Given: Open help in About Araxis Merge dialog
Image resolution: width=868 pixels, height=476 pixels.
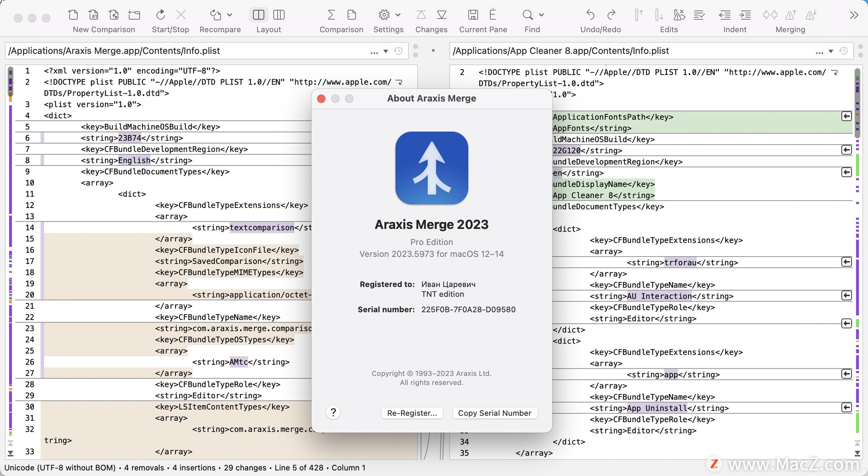Looking at the screenshot, I should 333,412.
